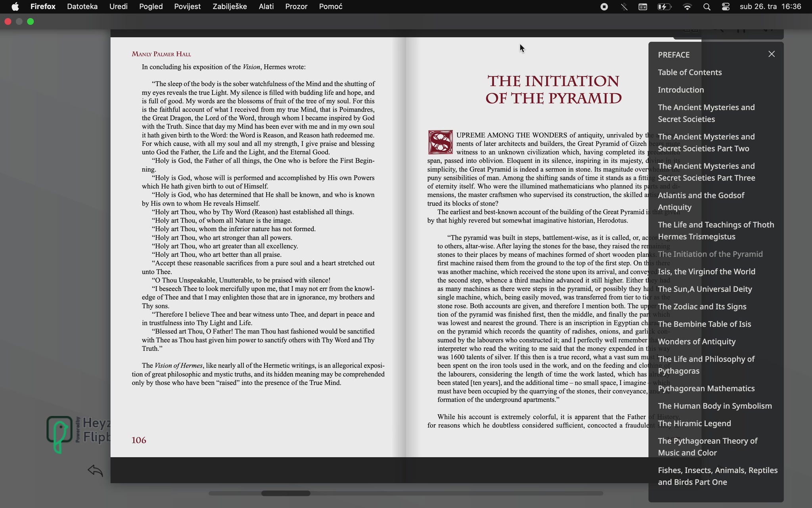Open The Ancient Mysteries and Secret Societies
812x508 pixels.
click(706, 113)
